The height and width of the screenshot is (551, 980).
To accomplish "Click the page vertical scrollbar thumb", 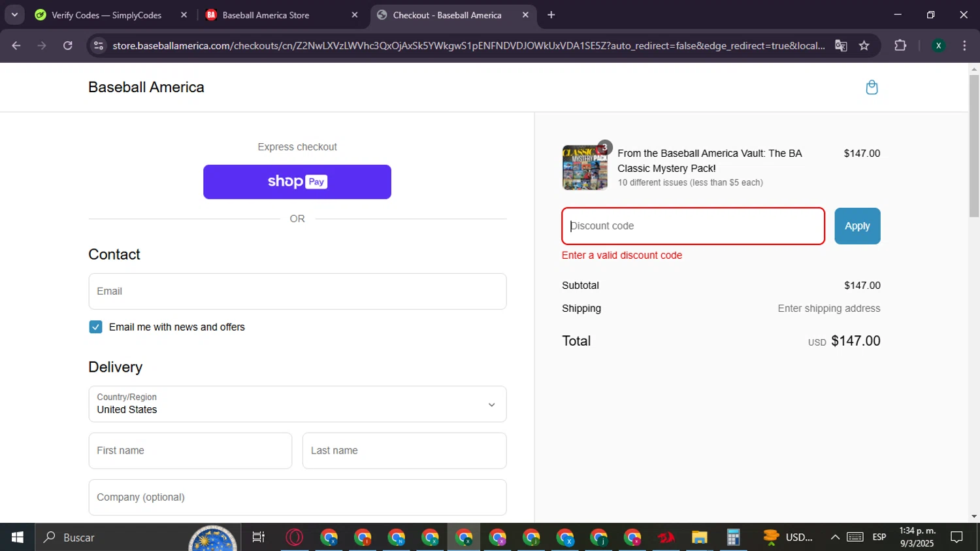I will click(974, 145).
